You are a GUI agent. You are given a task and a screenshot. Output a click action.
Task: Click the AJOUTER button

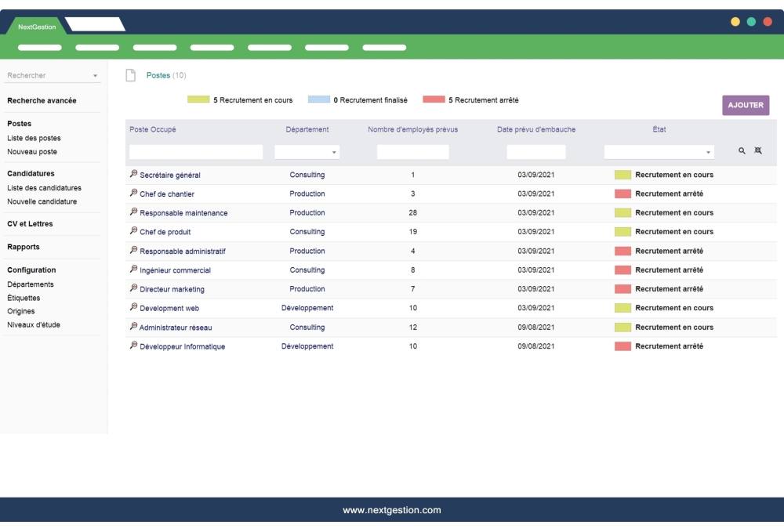[x=746, y=104]
